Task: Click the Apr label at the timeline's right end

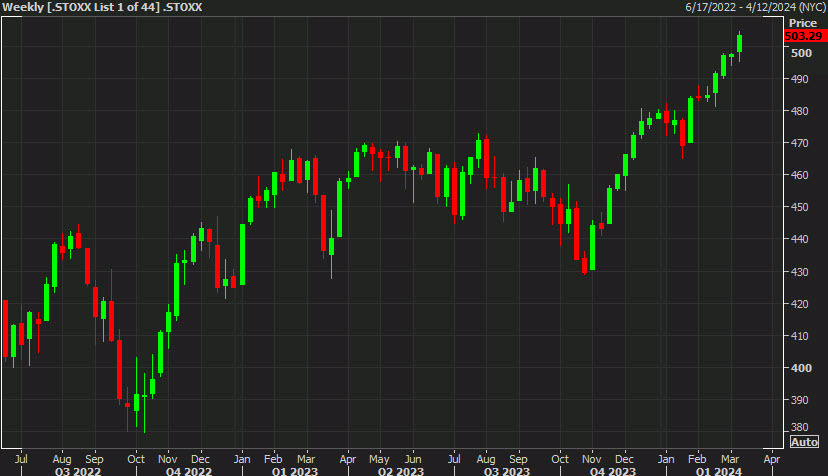Action: tap(771, 459)
